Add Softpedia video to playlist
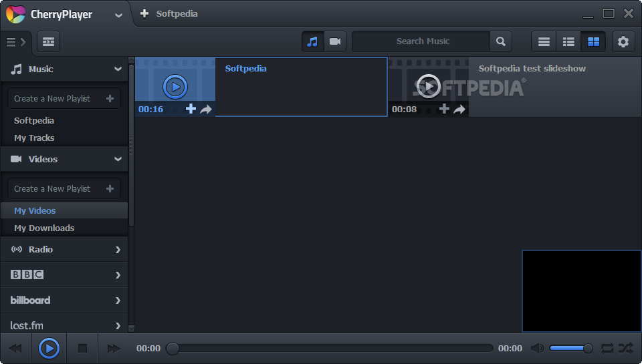The image size is (642, 364). click(x=191, y=109)
